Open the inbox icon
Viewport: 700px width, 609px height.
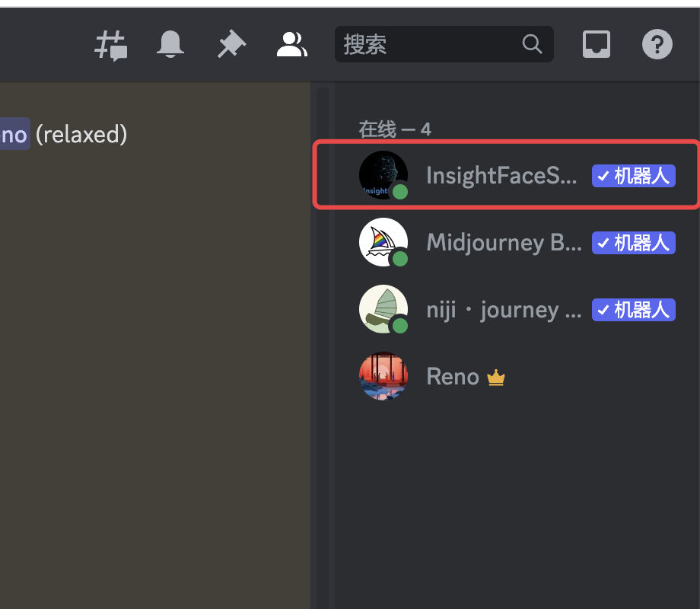coord(597,44)
